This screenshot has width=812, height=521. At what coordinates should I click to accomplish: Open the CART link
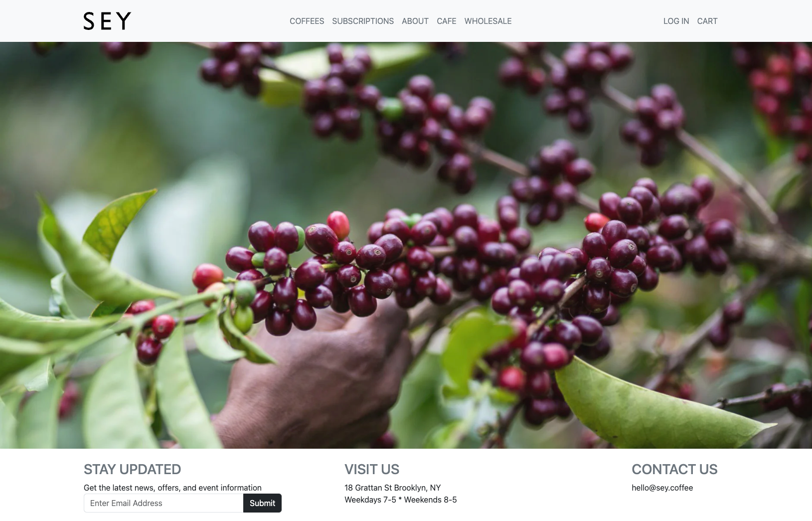(x=707, y=21)
